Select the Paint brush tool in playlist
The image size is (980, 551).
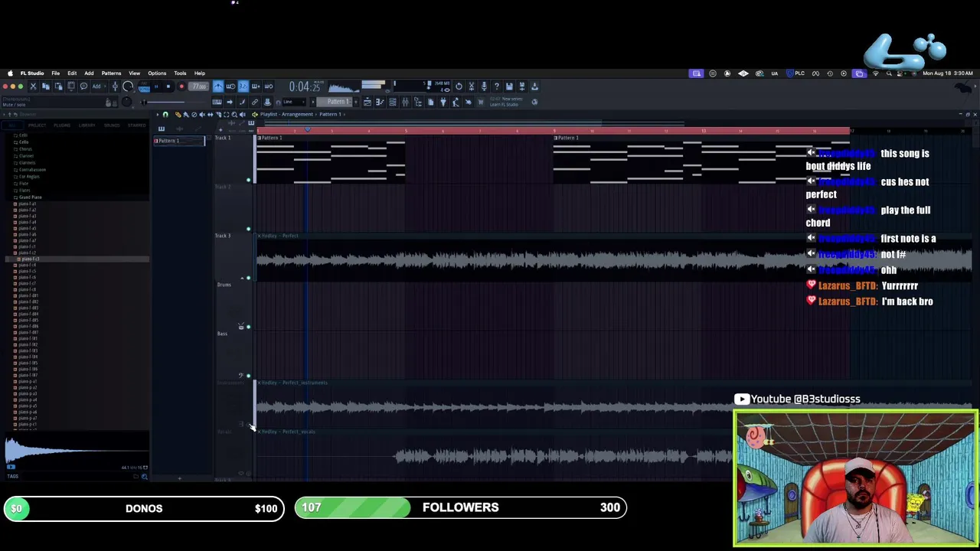[186, 114]
